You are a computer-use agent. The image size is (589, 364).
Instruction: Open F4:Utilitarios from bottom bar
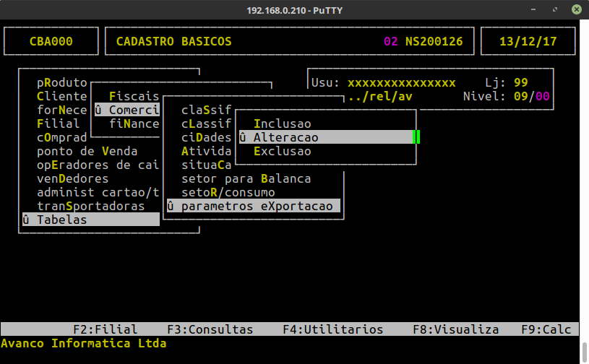tap(332, 329)
